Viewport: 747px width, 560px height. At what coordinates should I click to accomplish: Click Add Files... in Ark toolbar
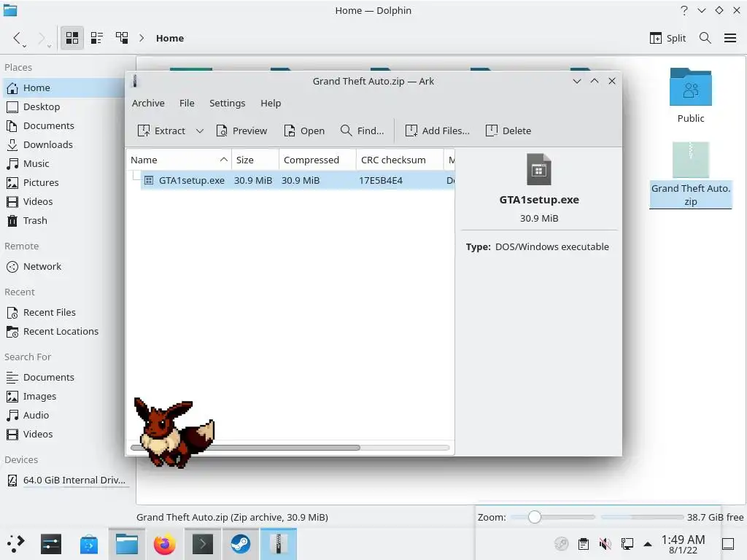[x=438, y=131]
